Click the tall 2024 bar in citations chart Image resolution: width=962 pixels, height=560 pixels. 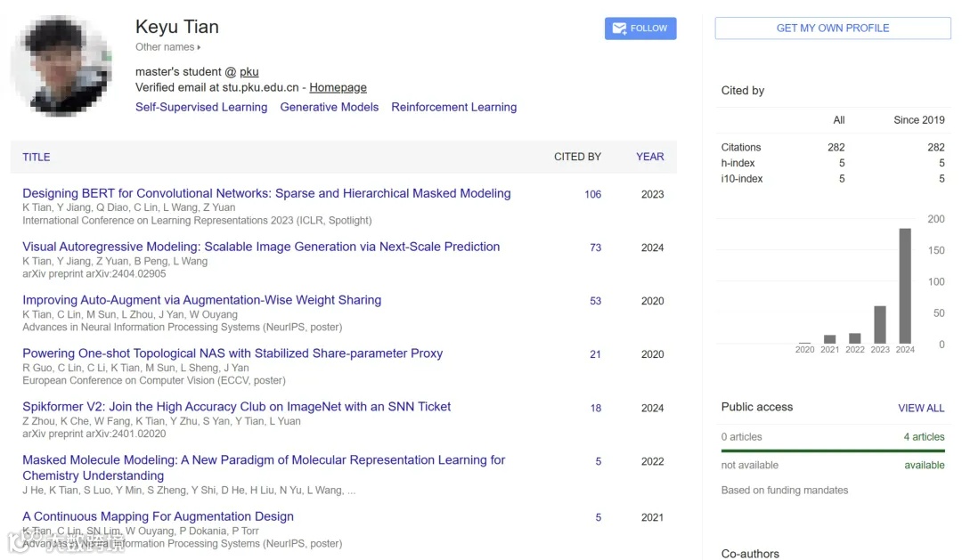[905, 285]
